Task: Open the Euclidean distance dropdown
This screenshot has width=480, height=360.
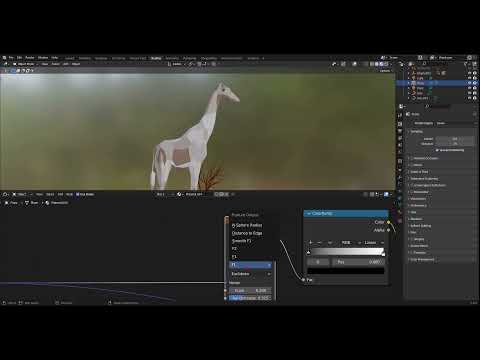Action: coord(250,274)
